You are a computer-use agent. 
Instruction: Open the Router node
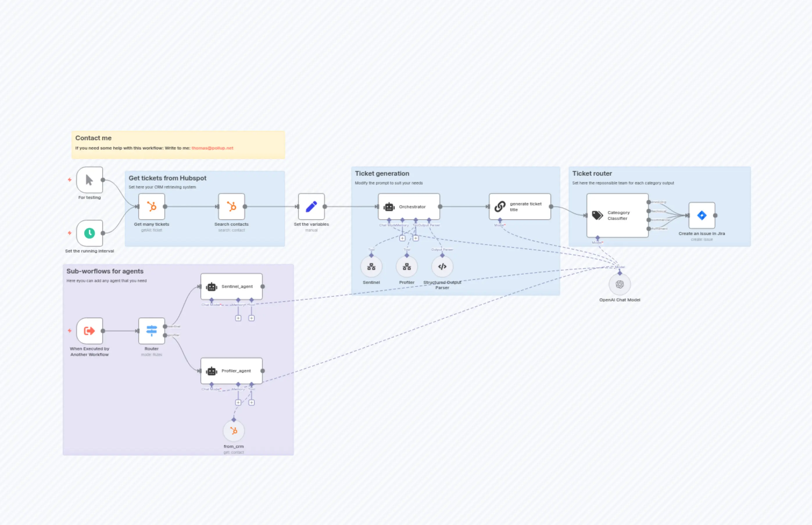point(152,330)
